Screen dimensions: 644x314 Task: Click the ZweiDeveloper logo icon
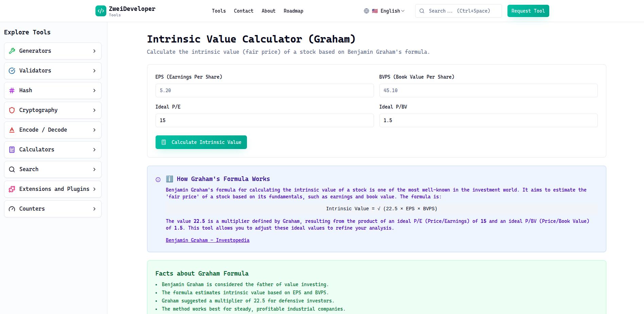pos(101,11)
